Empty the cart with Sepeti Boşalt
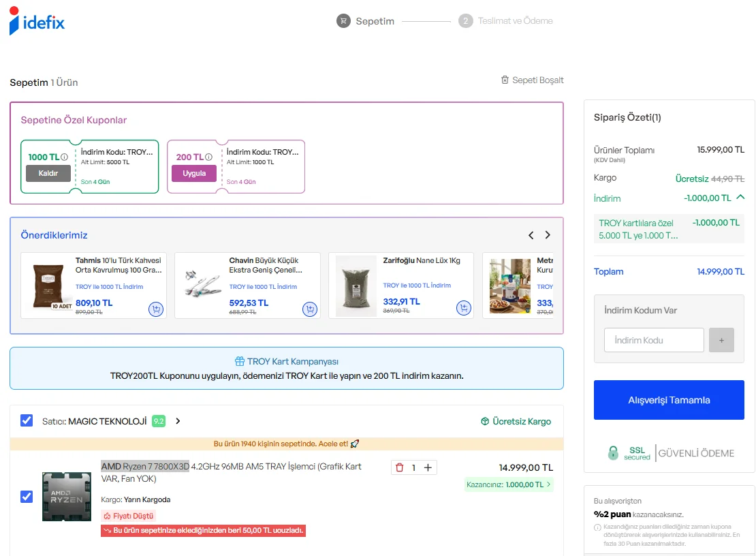This screenshot has width=756, height=556. pos(533,80)
